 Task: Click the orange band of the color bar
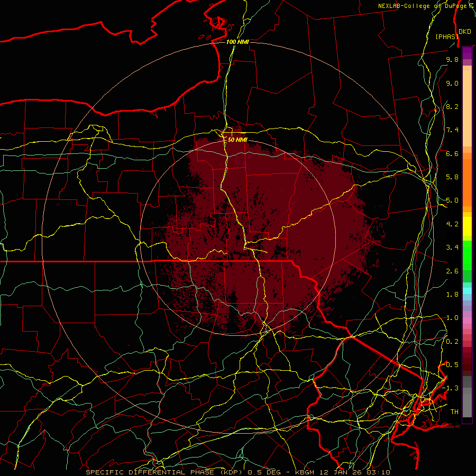click(x=467, y=182)
